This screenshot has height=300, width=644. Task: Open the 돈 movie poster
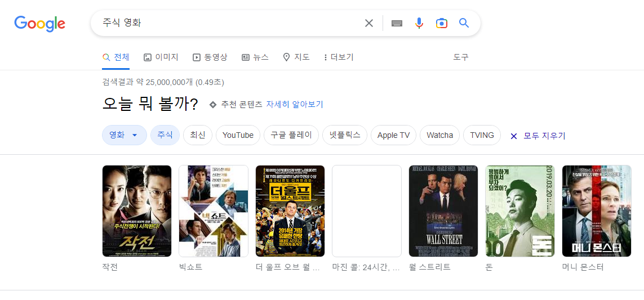click(x=520, y=211)
